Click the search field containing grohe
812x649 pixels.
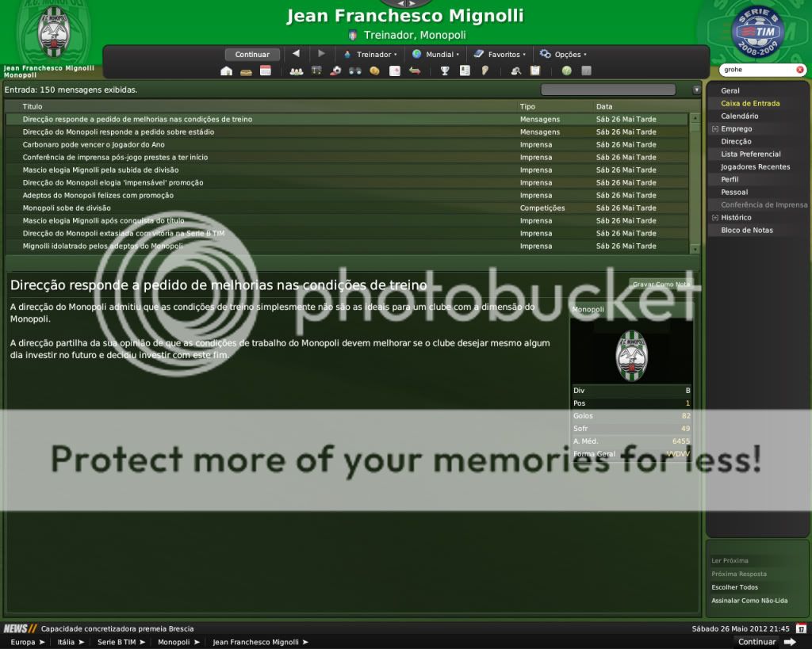pos(756,70)
